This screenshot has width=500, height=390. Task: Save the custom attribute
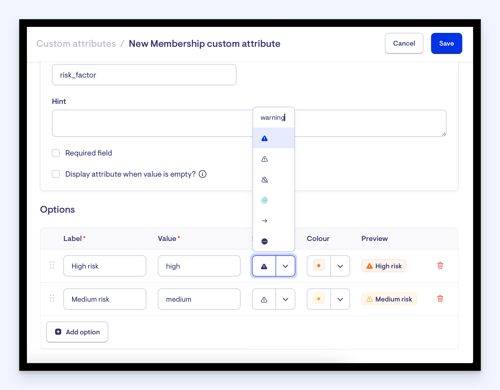tap(446, 43)
